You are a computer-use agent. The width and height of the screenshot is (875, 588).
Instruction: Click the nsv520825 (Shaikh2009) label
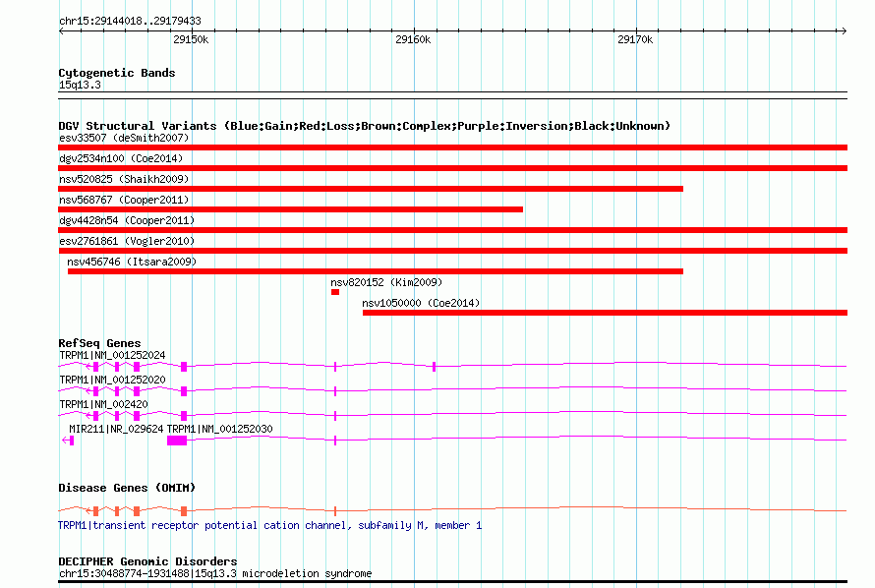(124, 179)
